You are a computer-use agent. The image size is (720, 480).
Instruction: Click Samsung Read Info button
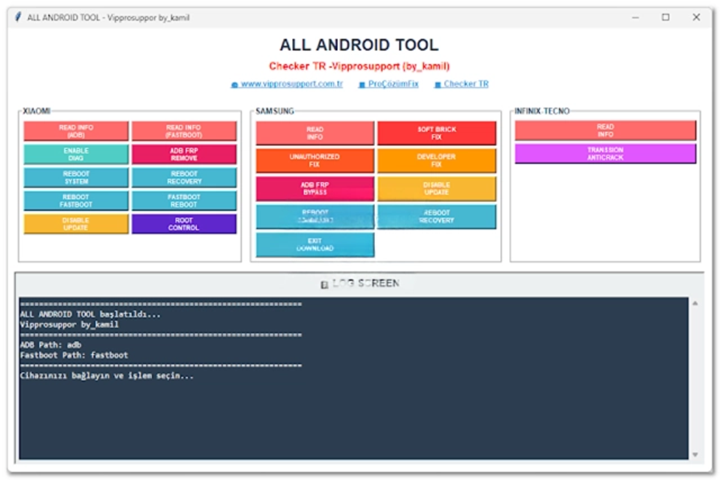click(315, 133)
